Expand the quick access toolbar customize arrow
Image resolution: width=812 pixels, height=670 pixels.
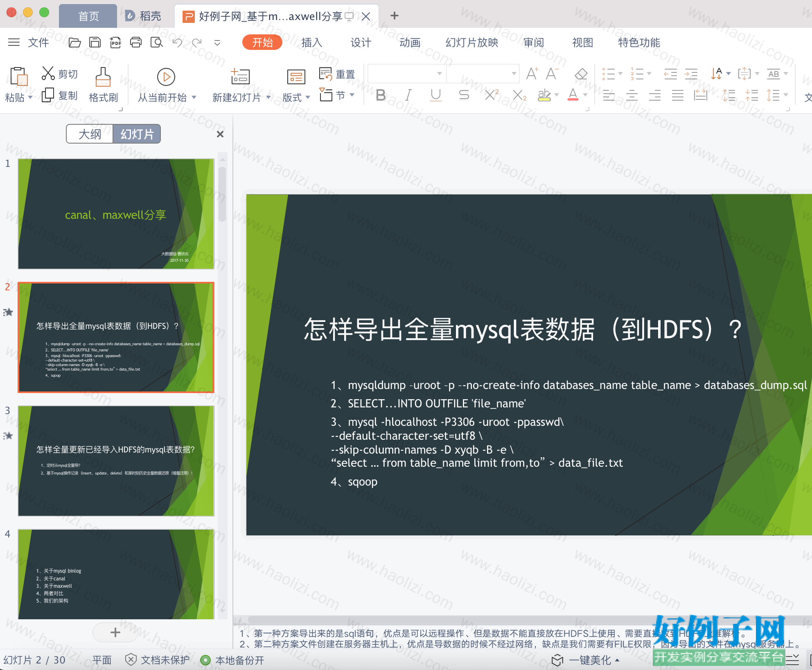(217, 43)
